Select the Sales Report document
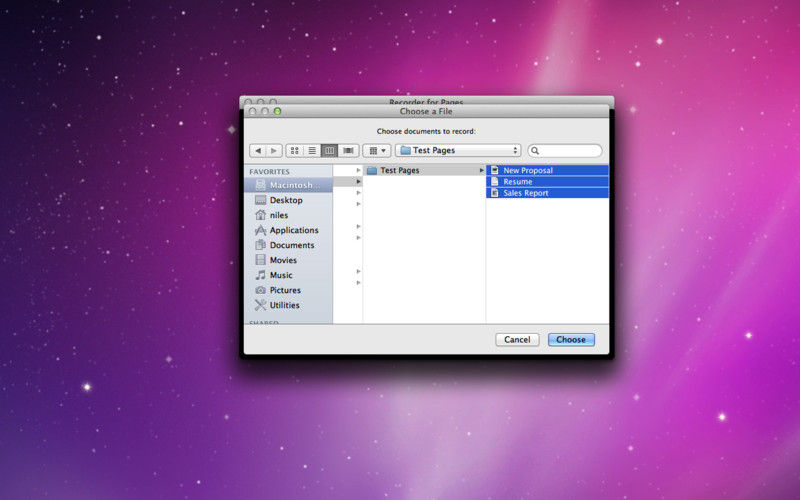 [x=547, y=193]
